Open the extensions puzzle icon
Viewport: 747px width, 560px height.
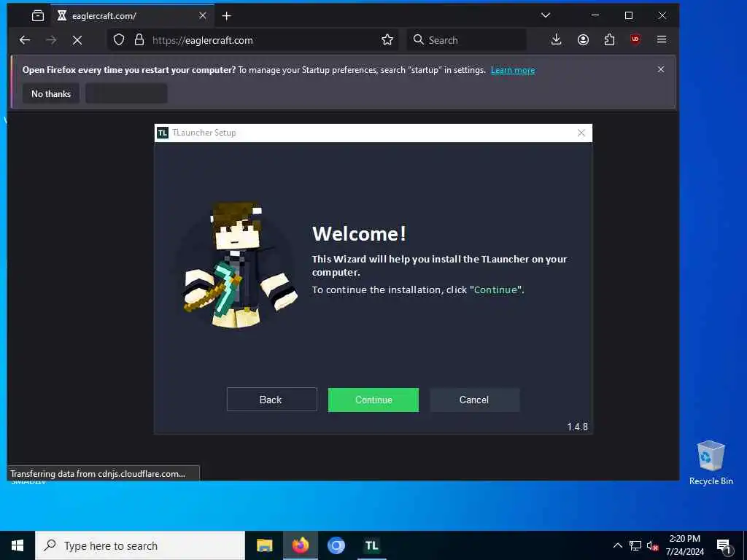pyautogui.click(x=609, y=40)
